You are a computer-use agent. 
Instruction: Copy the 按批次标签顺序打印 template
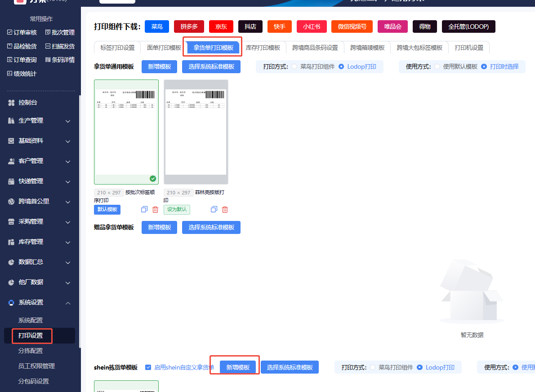pos(144,209)
